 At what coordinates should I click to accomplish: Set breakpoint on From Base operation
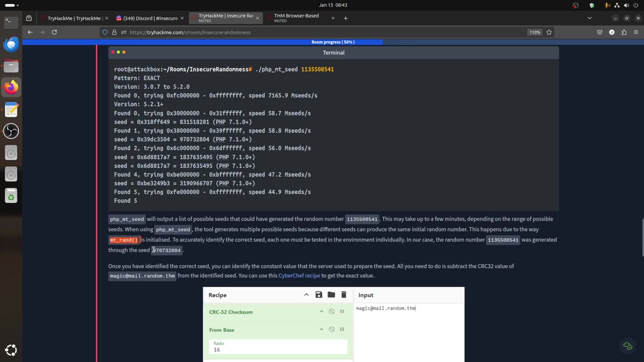pos(342,329)
